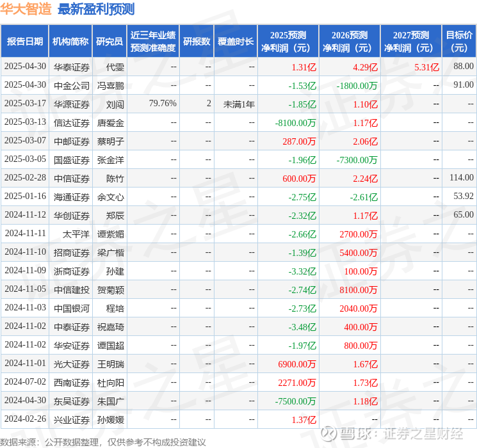Click the 研究员 column header

(109, 42)
